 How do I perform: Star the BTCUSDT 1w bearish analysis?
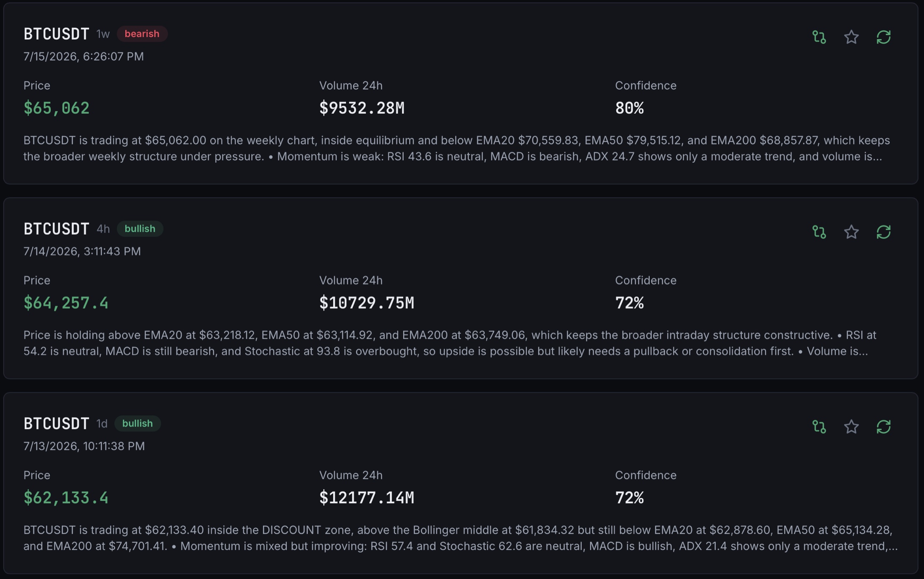tap(851, 37)
